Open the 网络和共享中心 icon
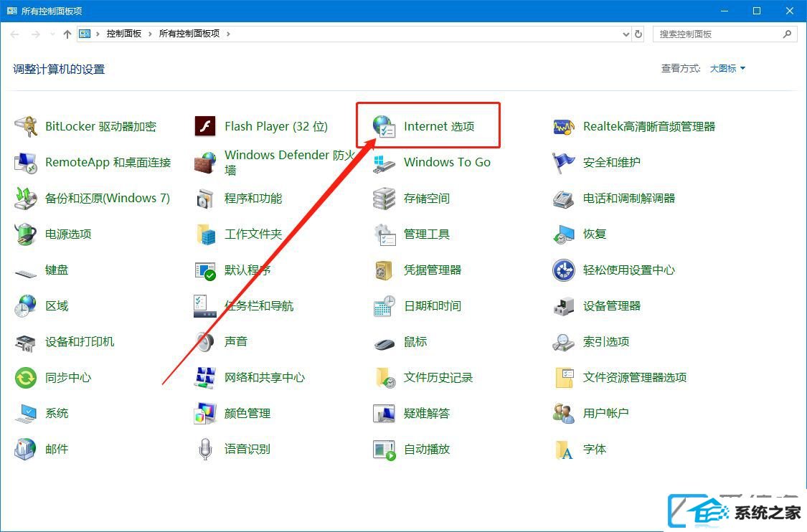The image size is (807, 532). point(205,378)
